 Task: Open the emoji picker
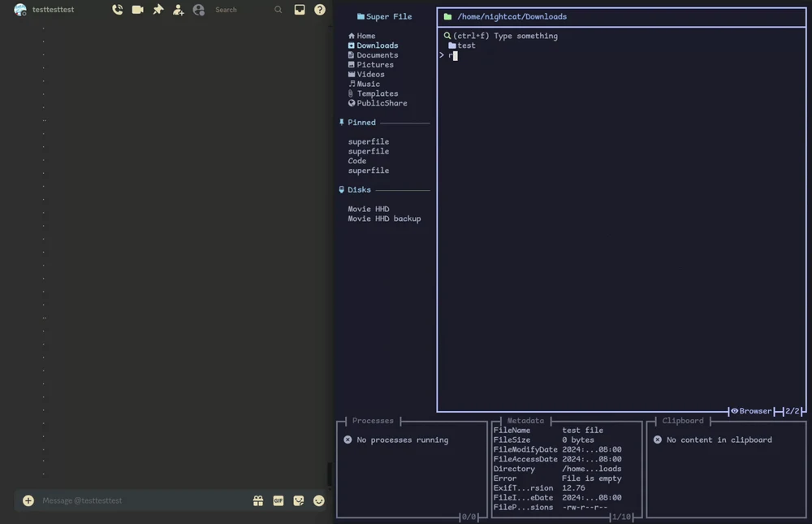(x=318, y=500)
